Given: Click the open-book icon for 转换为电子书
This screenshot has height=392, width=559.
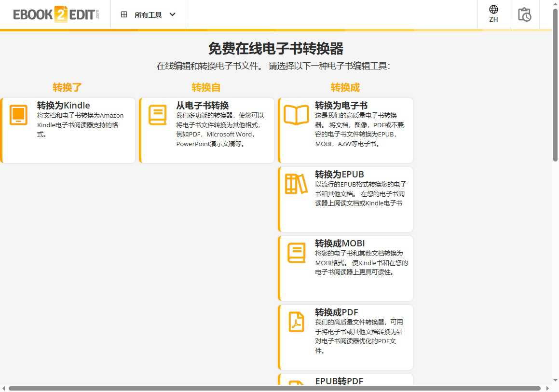Looking at the screenshot, I should pyautogui.click(x=296, y=115).
